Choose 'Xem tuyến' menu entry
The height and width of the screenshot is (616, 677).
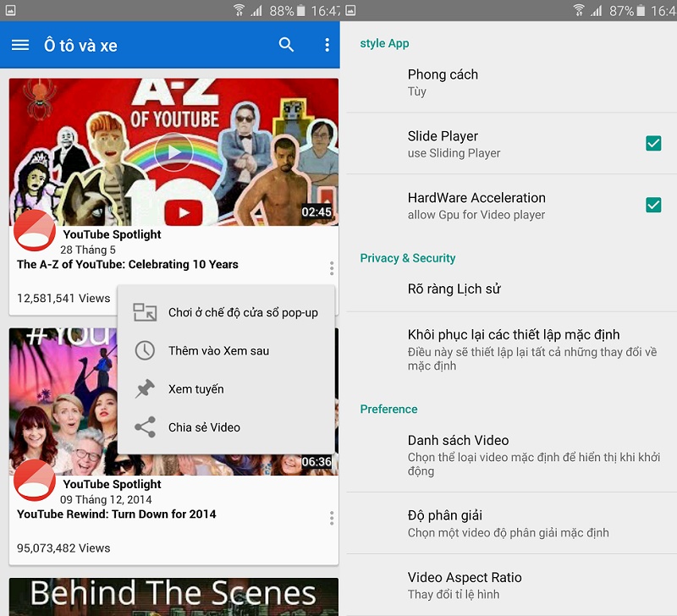click(226, 389)
